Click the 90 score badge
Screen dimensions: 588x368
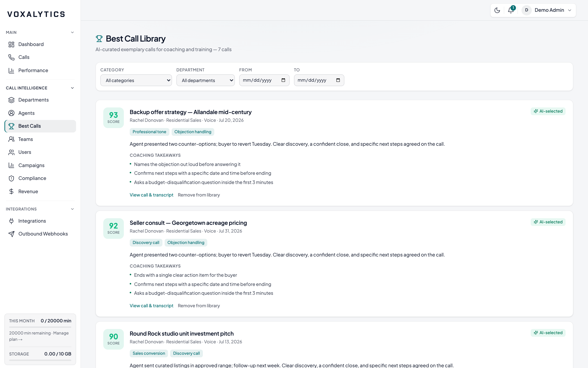coord(114,339)
